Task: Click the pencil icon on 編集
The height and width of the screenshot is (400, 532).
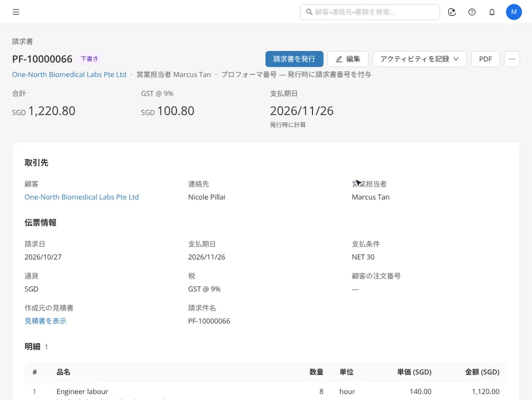Action: pos(339,59)
